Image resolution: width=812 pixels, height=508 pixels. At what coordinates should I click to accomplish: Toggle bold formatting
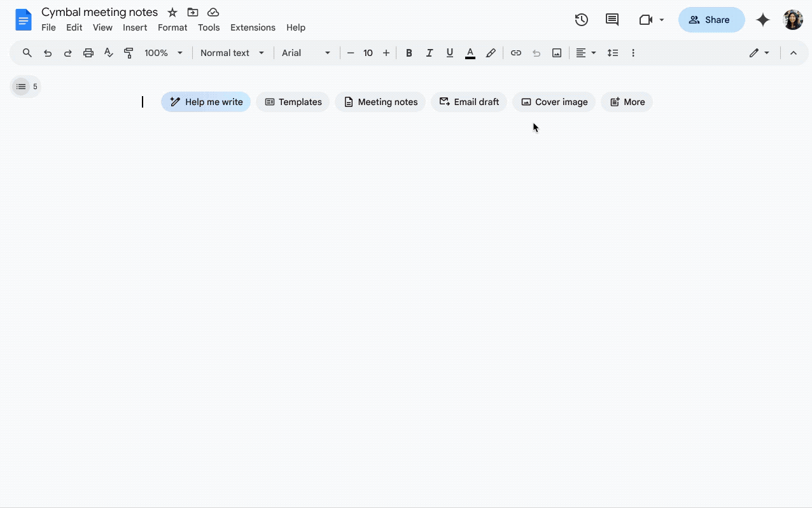coord(409,53)
